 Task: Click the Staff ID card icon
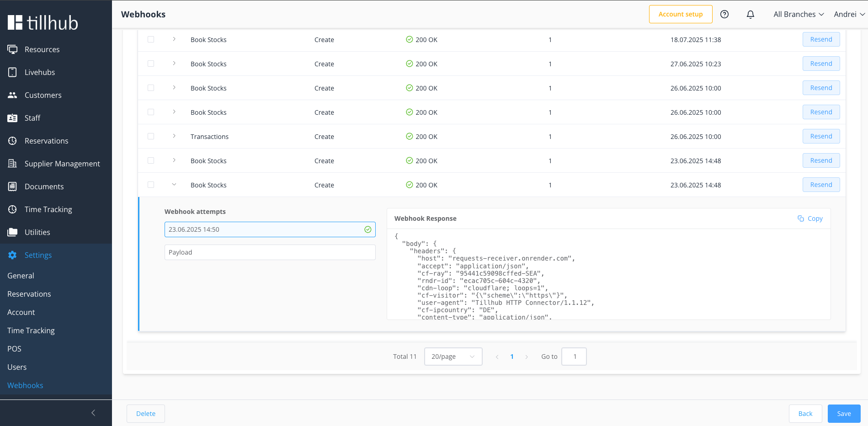(12, 118)
